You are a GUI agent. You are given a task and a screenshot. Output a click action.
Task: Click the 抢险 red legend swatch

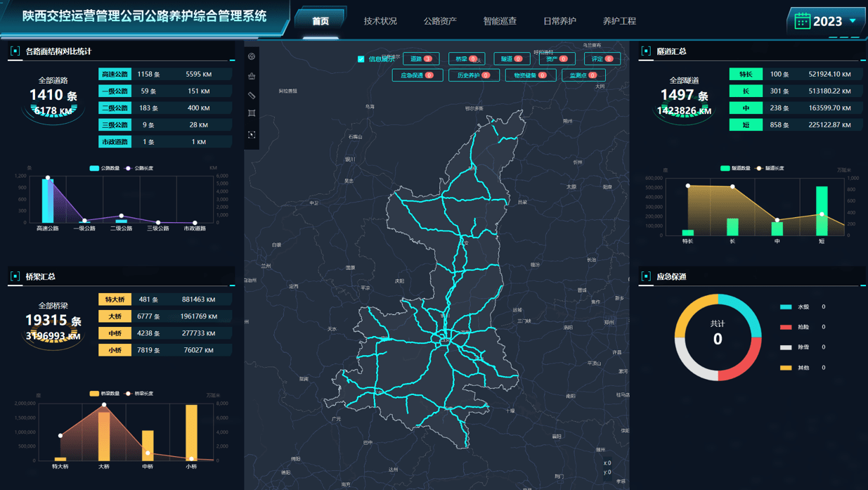click(x=786, y=327)
